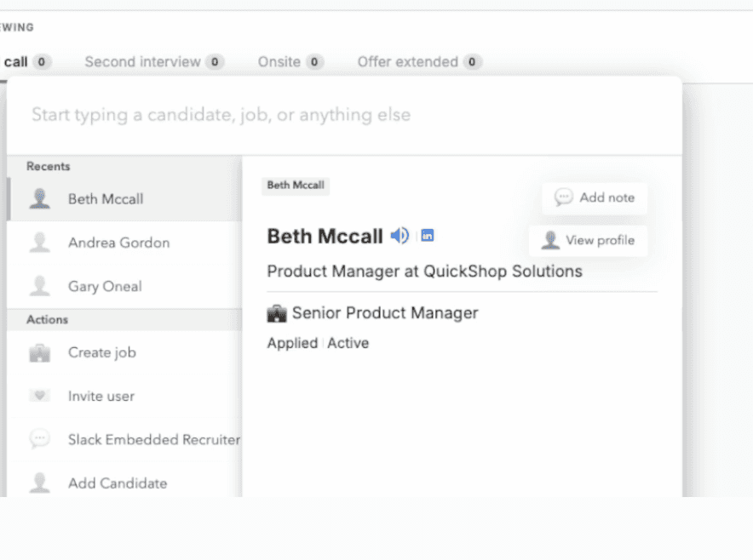
Task: Open View profile for Beth Mccall
Action: point(589,241)
